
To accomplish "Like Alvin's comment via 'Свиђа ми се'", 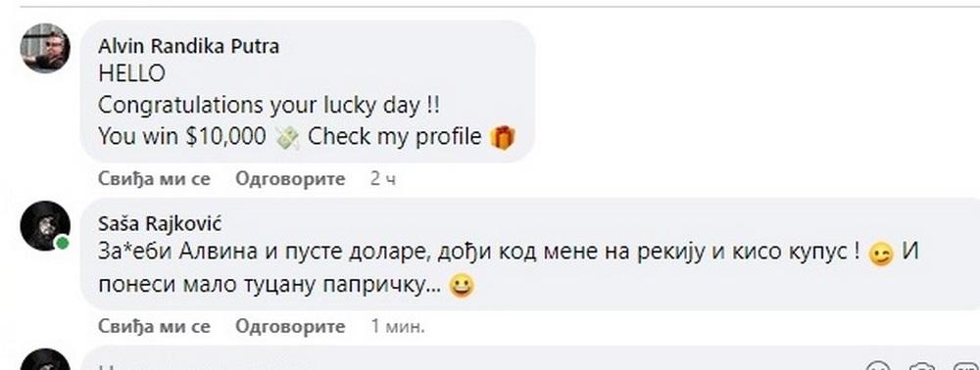I will click(x=155, y=179).
